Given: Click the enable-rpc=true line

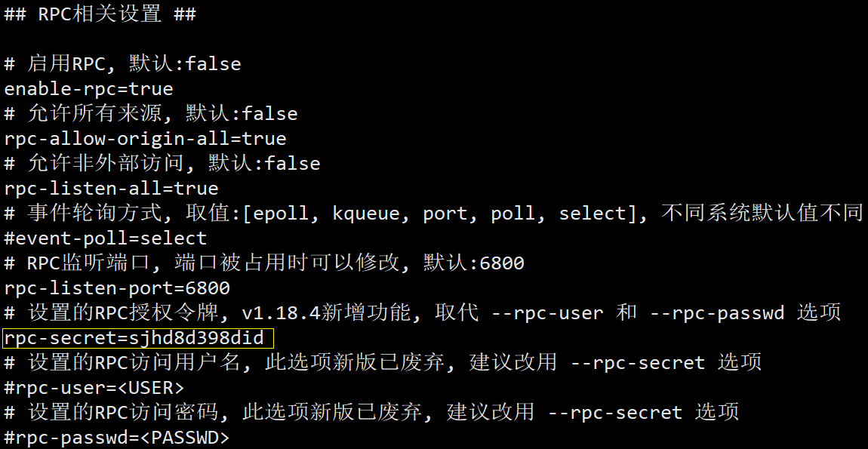Looking at the screenshot, I should pyautogui.click(x=88, y=89).
